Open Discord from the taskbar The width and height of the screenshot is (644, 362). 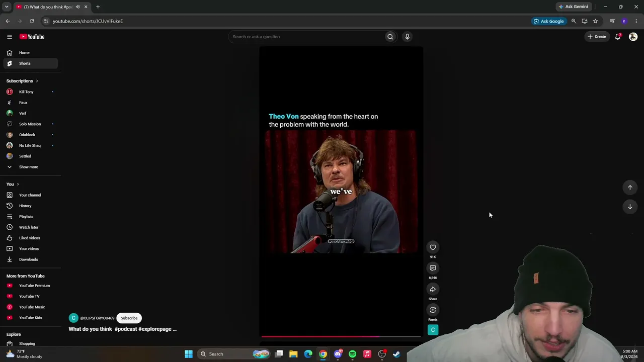pos(338,354)
